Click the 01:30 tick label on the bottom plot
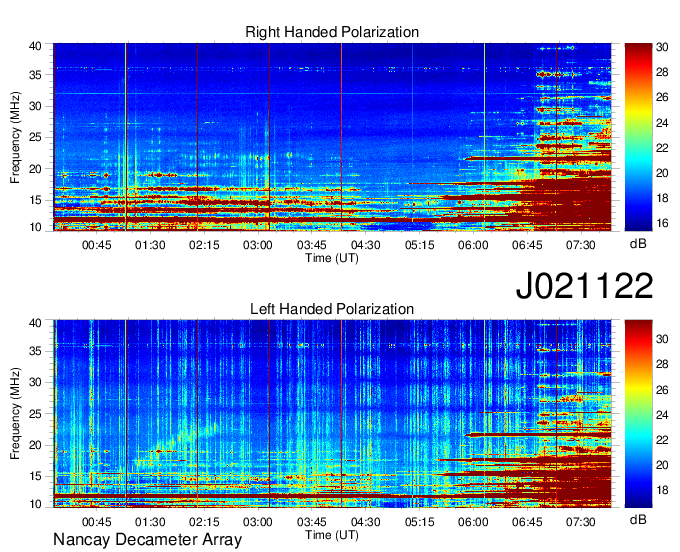680x552 pixels. pos(150,522)
